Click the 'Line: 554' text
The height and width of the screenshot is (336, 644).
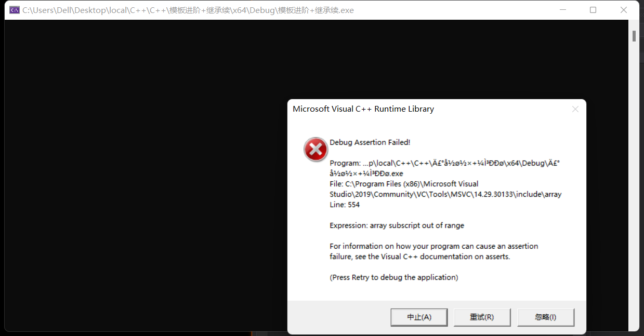click(345, 205)
